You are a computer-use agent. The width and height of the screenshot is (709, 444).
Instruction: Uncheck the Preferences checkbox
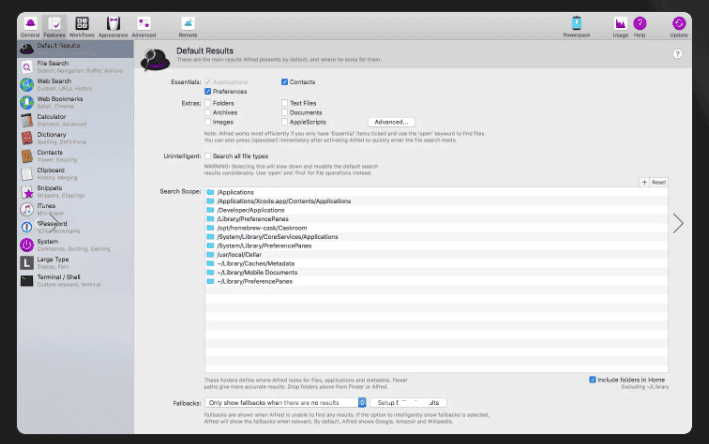[208, 91]
